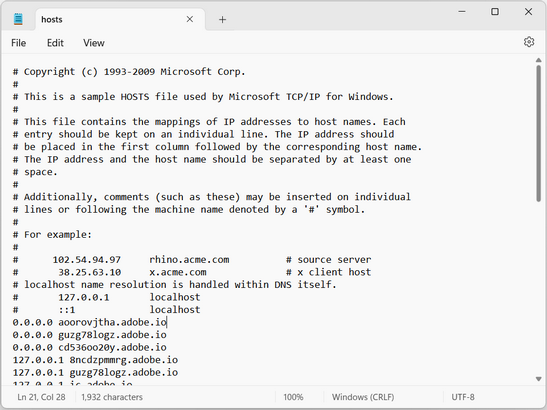This screenshot has height=410, width=547.
Task: Click the '# space.' comment line
Action: (35, 172)
